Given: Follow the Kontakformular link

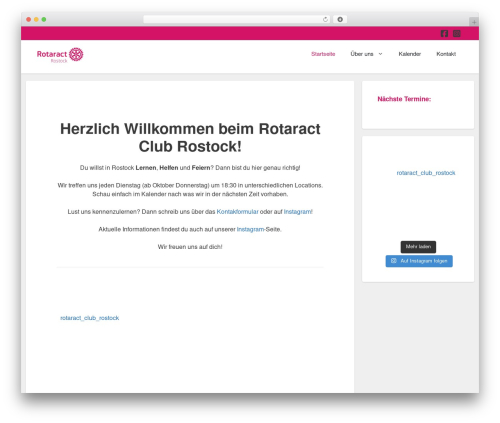Looking at the screenshot, I should click(x=237, y=212).
